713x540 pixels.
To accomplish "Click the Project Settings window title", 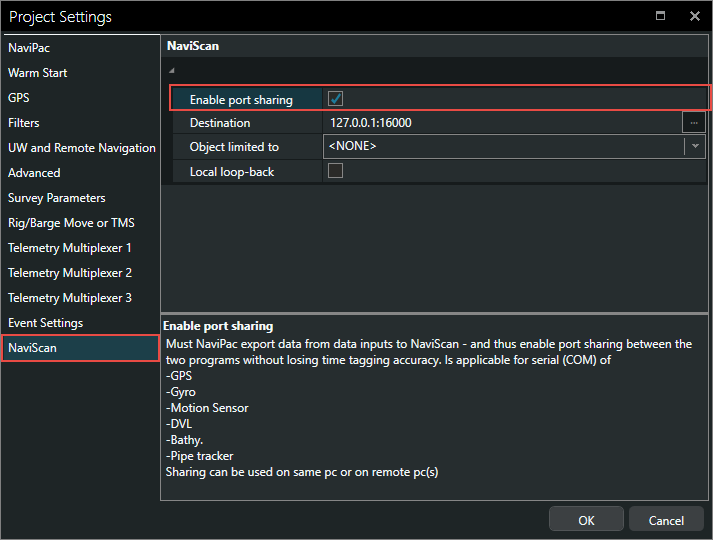I will click(60, 17).
